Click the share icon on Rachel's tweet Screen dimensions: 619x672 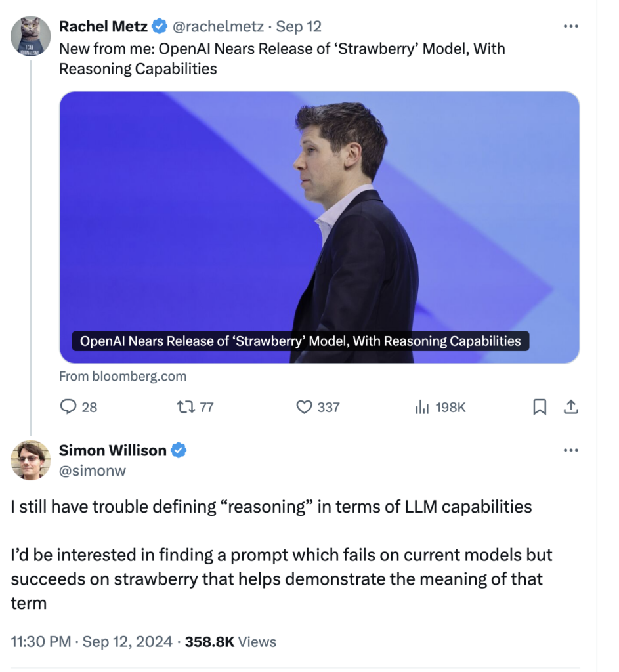pos(571,408)
